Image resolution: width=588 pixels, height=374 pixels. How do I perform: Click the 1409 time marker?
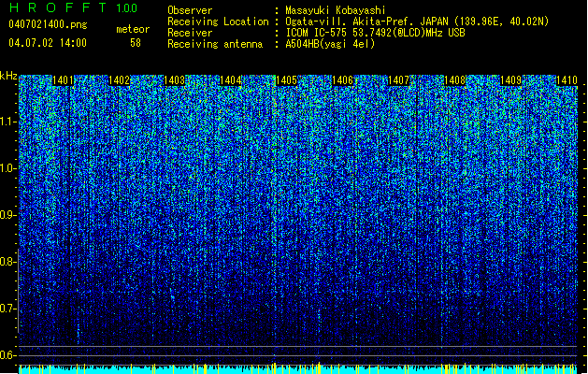(510, 80)
